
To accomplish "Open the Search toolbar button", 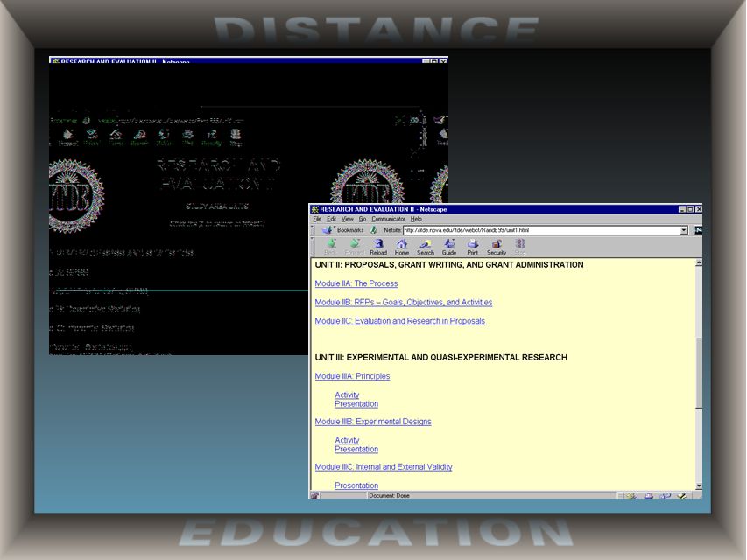I will click(x=426, y=247).
